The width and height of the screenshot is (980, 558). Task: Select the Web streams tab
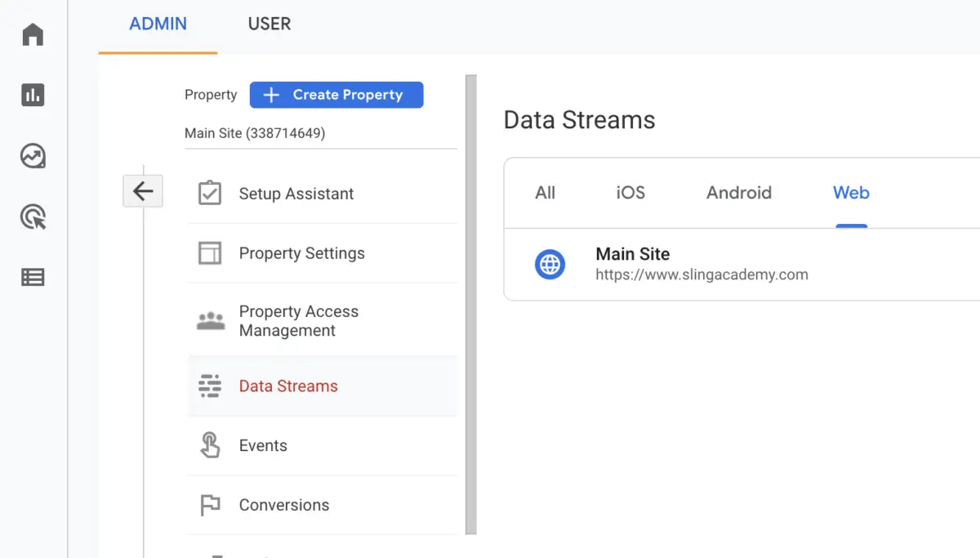[851, 193]
